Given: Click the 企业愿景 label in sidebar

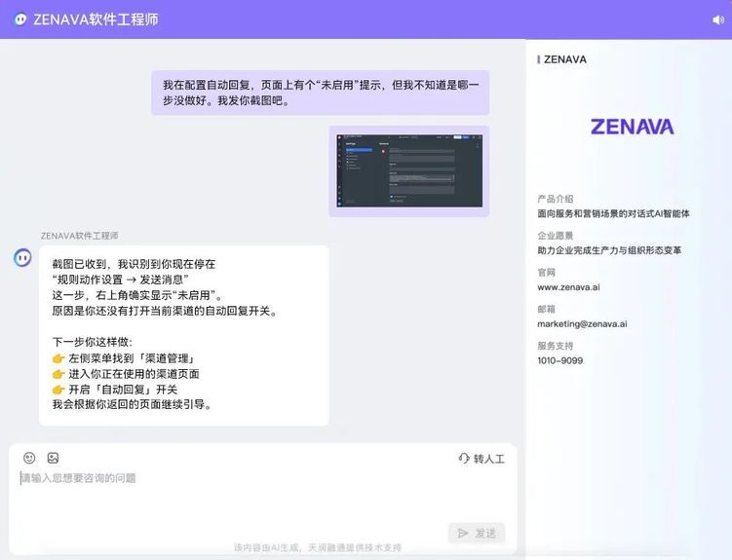Looking at the screenshot, I should [x=555, y=236].
